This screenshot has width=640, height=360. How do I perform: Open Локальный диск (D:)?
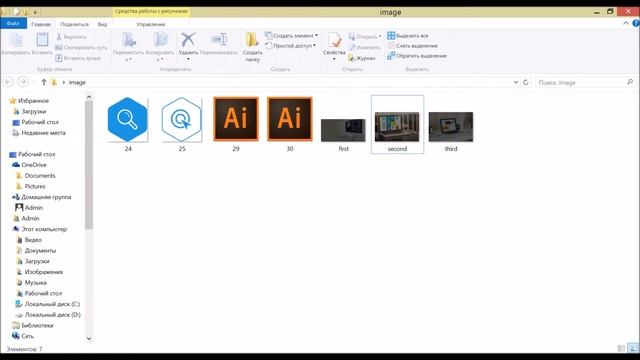48,315
